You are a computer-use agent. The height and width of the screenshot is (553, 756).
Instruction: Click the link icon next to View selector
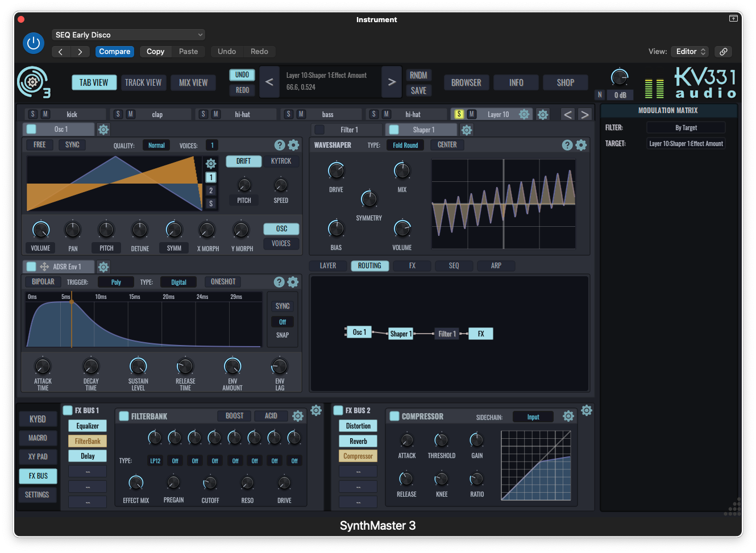tap(723, 51)
